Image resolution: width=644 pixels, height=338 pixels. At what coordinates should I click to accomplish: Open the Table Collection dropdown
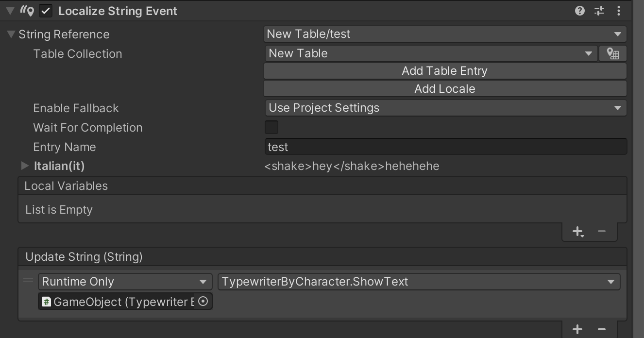pos(431,53)
